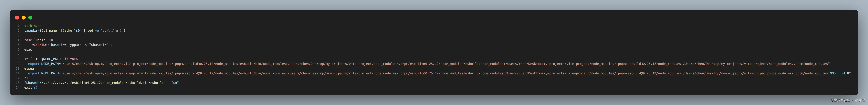Click line number 11 in the gutter
The width and height of the screenshot is (868, 105).
click(18, 73)
